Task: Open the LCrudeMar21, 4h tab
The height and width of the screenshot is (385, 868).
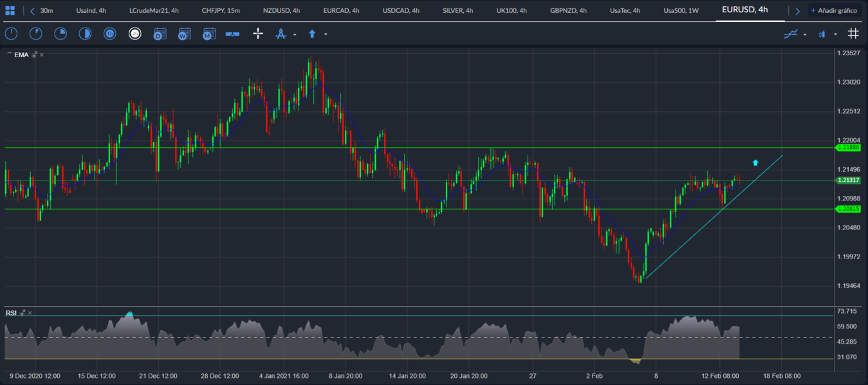Action: [154, 10]
